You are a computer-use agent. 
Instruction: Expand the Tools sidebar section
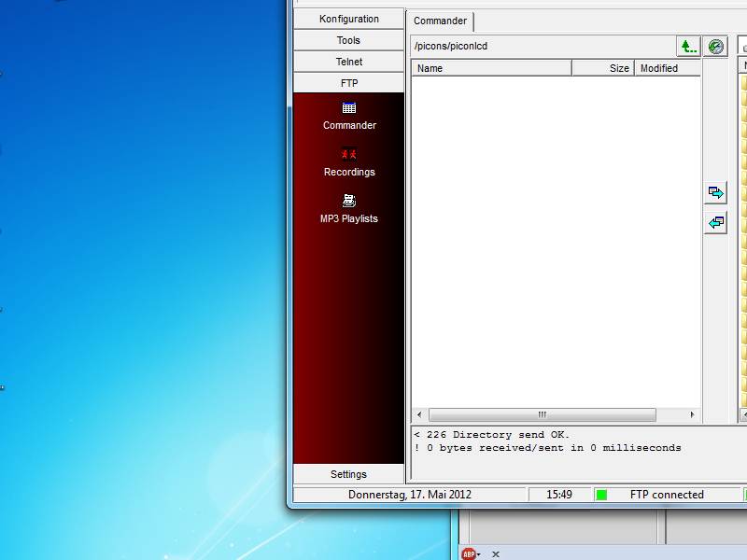(349, 40)
